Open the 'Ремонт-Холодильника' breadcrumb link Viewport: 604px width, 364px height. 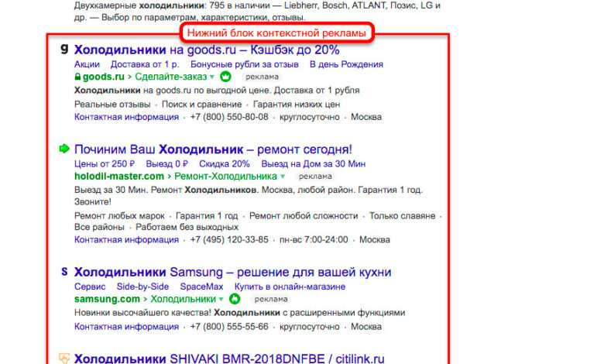(225, 176)
